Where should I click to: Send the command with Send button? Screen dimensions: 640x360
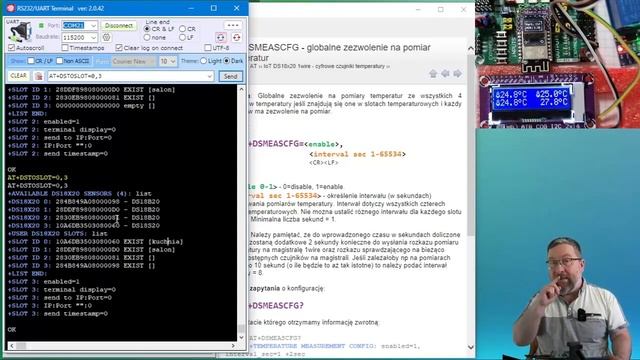coord(230,76)
